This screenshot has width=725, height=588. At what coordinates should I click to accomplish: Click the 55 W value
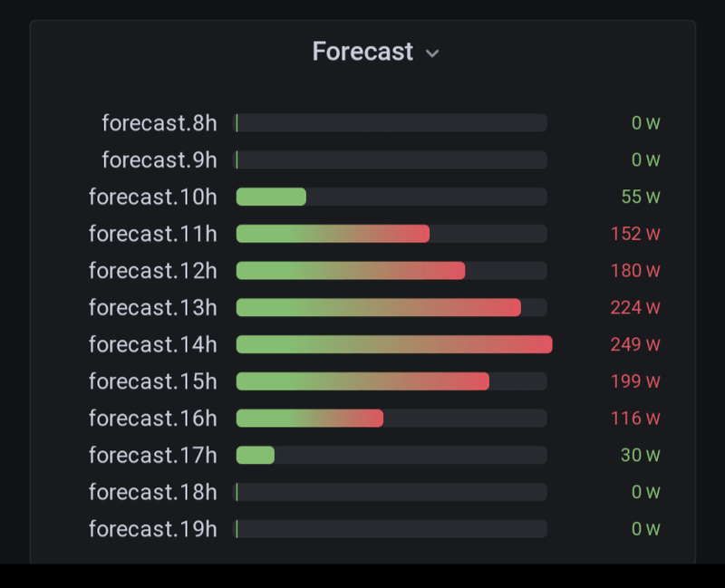tap(641, 197)
